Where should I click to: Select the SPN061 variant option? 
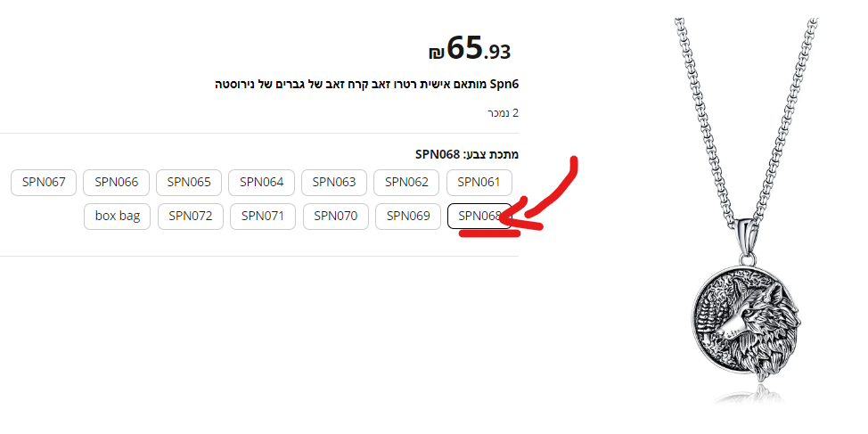pyautogui.click(x=479, y=182)
